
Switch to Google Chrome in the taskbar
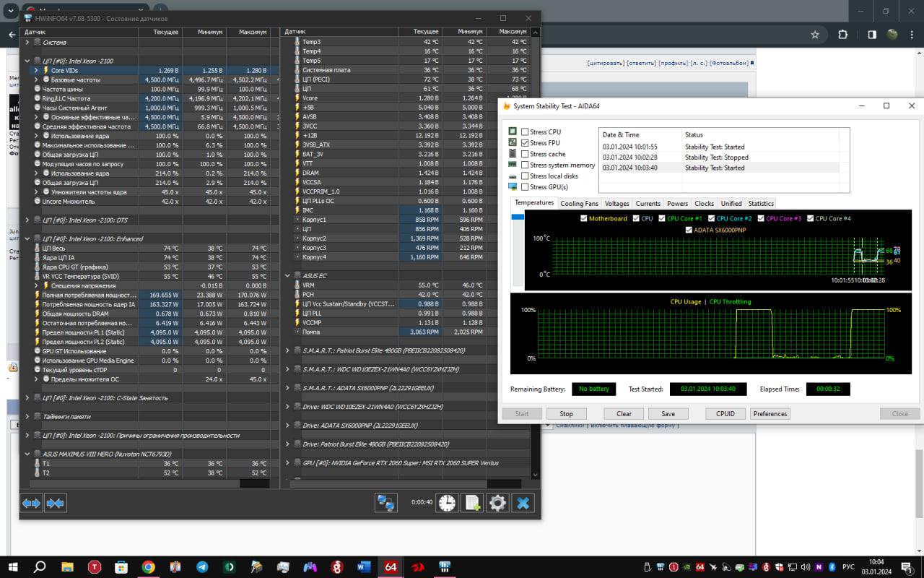(x=148, y=567)
